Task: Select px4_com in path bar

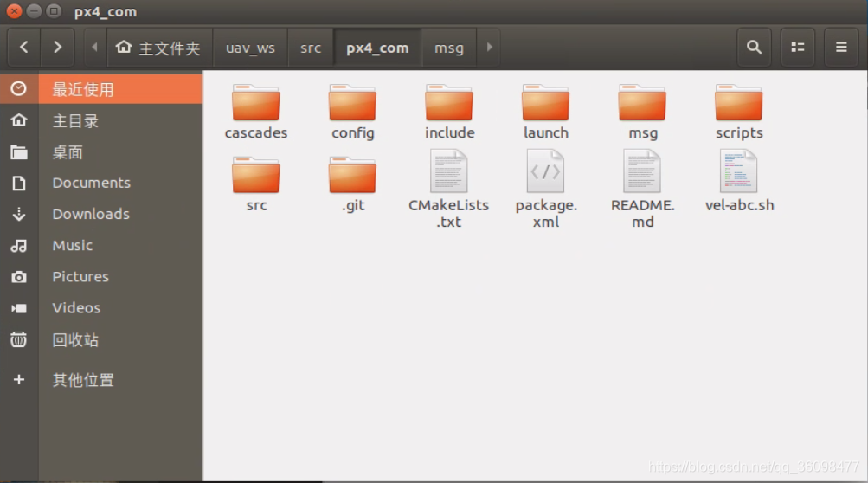Action: click(x=377, y=48)
